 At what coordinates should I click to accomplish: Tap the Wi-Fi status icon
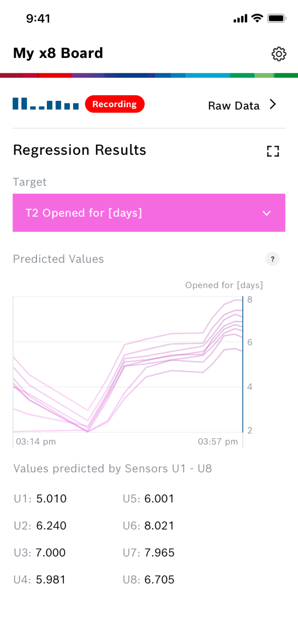257,18
